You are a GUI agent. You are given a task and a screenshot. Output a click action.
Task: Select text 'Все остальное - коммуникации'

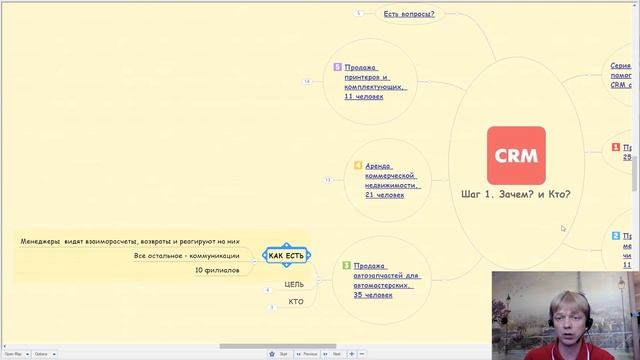[187, 256]
